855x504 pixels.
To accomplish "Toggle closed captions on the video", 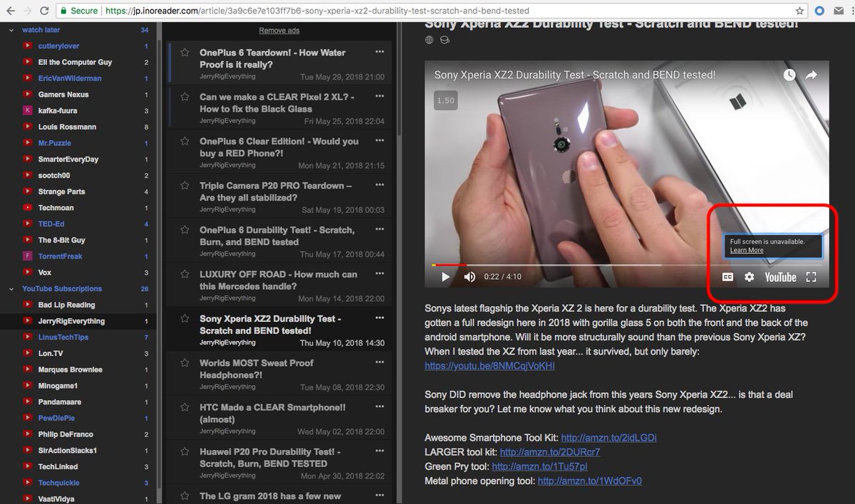I will (727, 277).
